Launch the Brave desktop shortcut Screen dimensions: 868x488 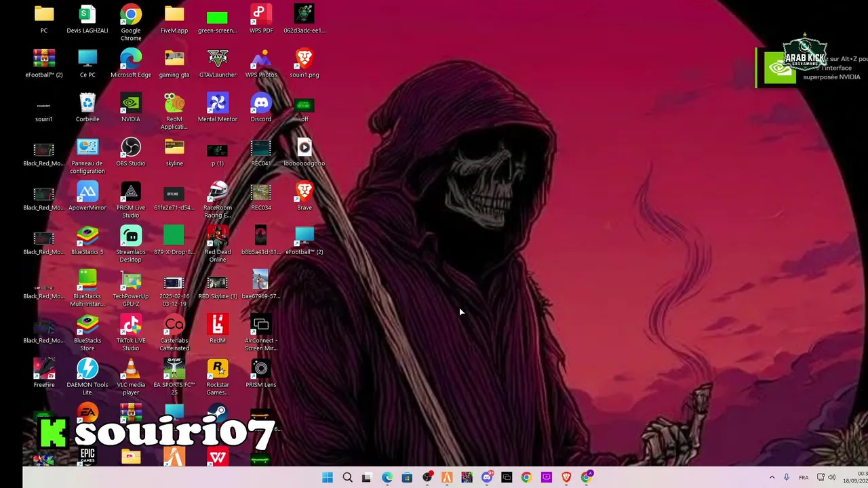(x=304, y=197)
